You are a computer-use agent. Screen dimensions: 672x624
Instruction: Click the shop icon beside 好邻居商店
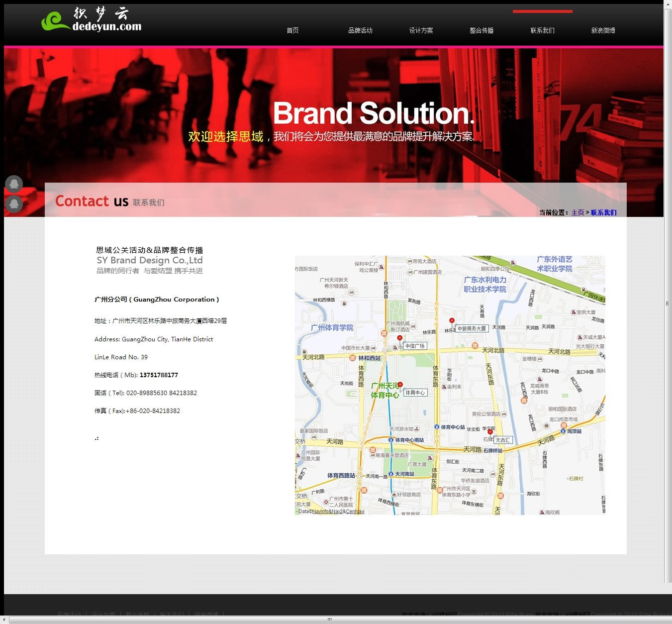tap(393, 495)
